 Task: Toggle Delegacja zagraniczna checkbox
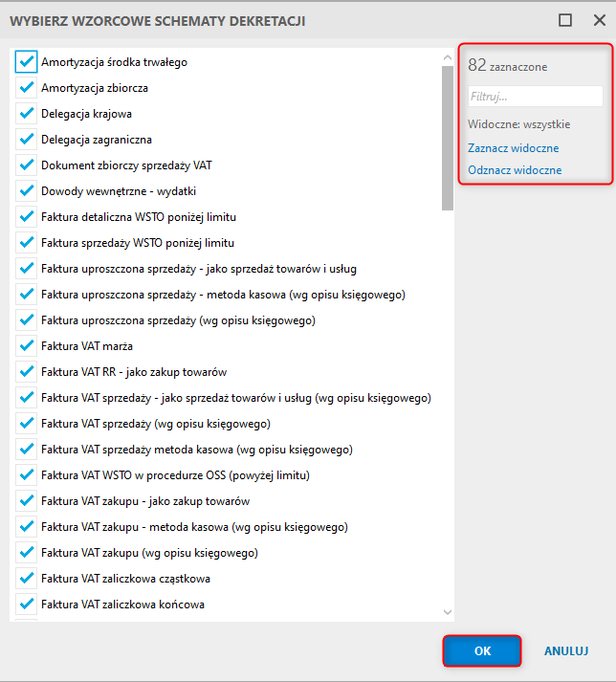[x=26, y=140]
